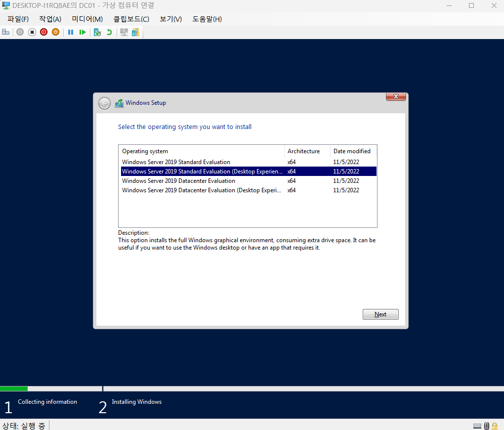Viewport: 504px width, 430px height.
Task: Select Windows Server 2019 Standard Evaluation core row
Action: [x=249, y=162]
